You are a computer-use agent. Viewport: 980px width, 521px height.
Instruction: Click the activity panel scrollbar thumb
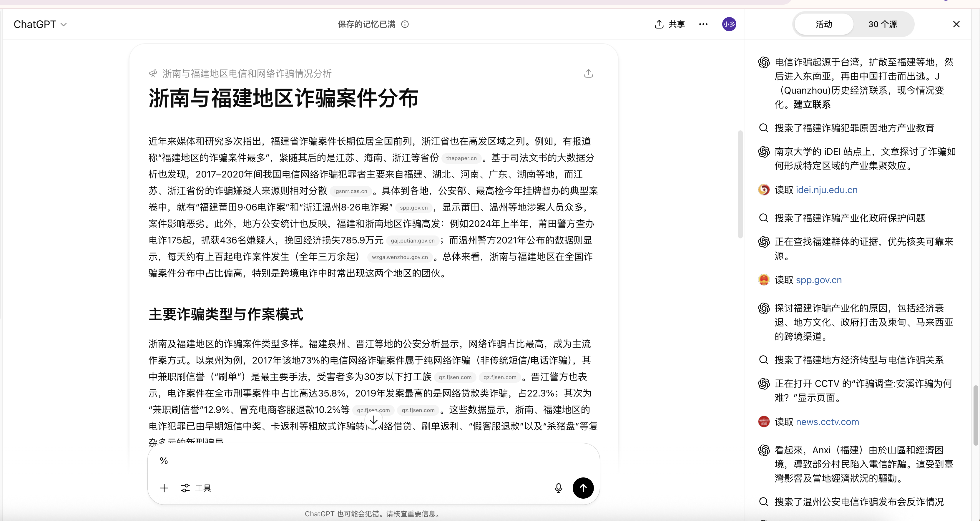click(975, 415)
